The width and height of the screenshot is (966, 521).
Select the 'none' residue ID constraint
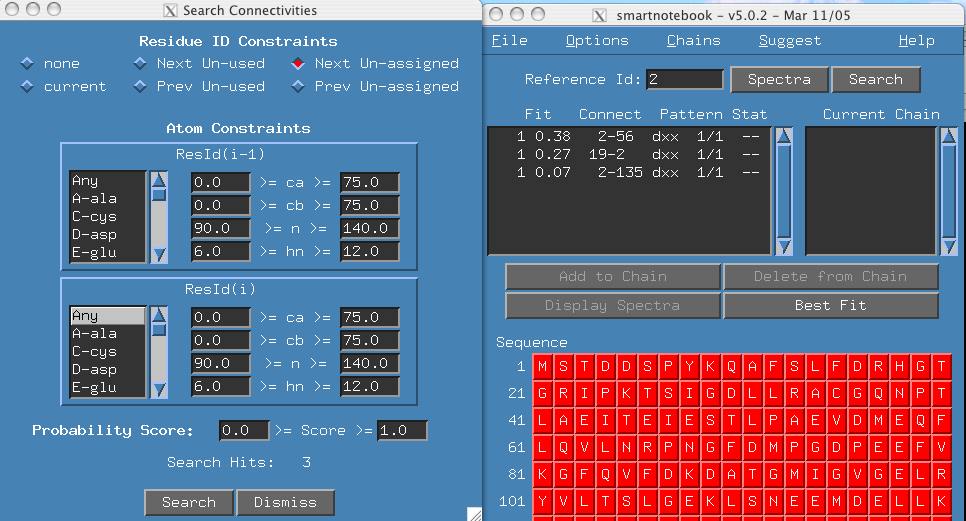tap(27, 63)
